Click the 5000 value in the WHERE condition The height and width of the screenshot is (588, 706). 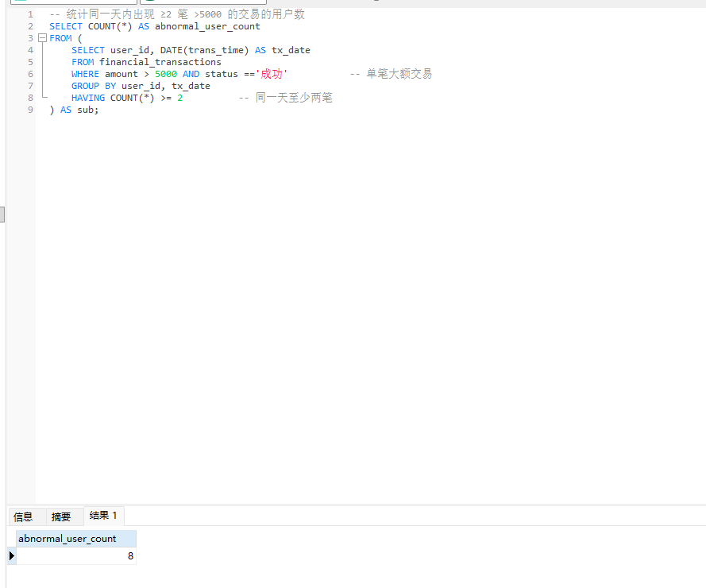click(x=165, y=73)
